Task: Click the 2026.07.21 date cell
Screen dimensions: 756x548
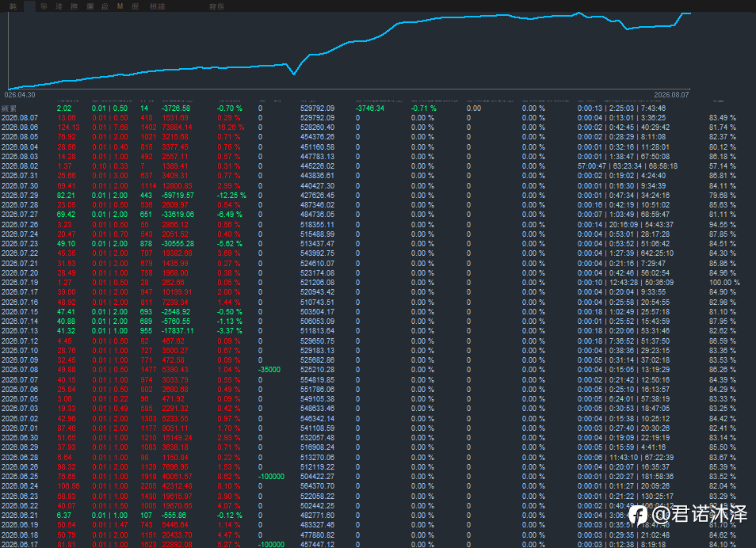Action: [20, 264]
